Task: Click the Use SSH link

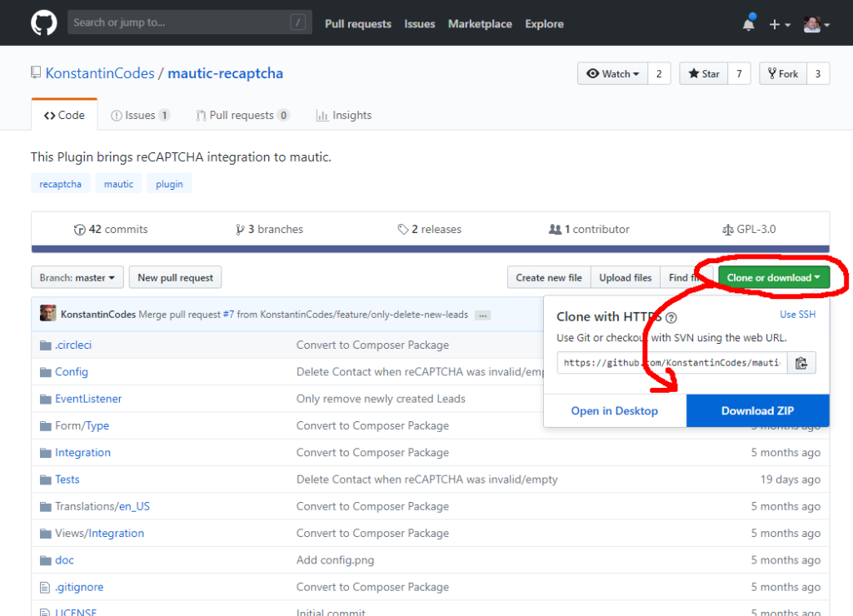Action: point(797,315)
